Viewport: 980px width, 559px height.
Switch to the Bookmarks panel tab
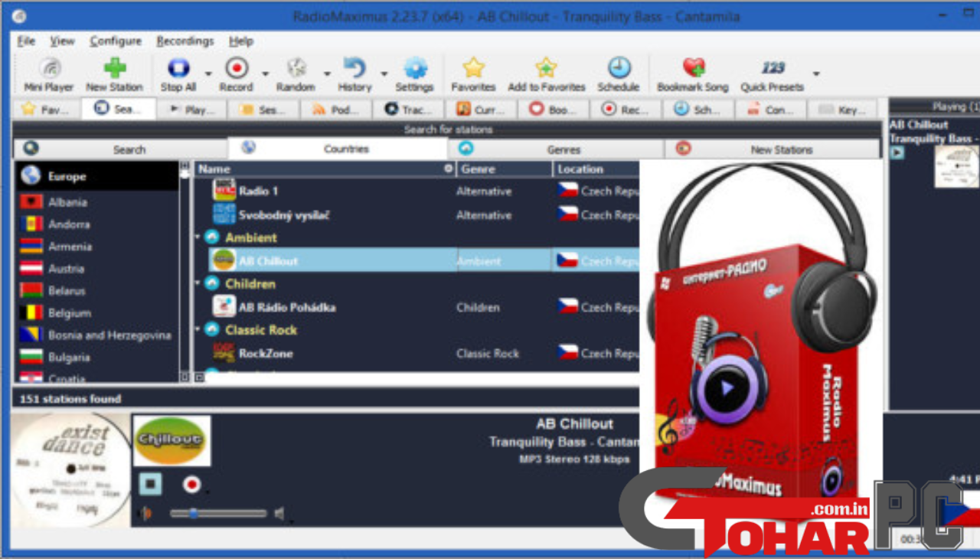pyautogui.click(x=553, y=110)
